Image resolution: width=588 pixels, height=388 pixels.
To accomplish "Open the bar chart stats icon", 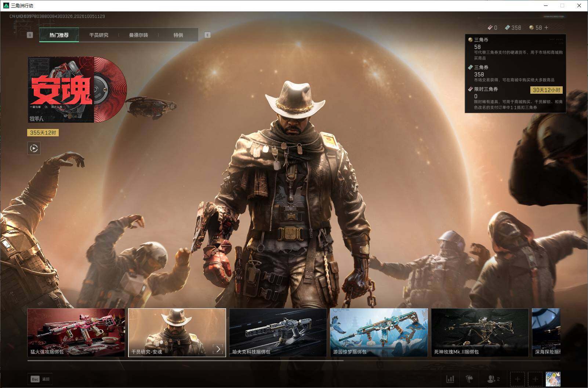I will coord(450,379).
